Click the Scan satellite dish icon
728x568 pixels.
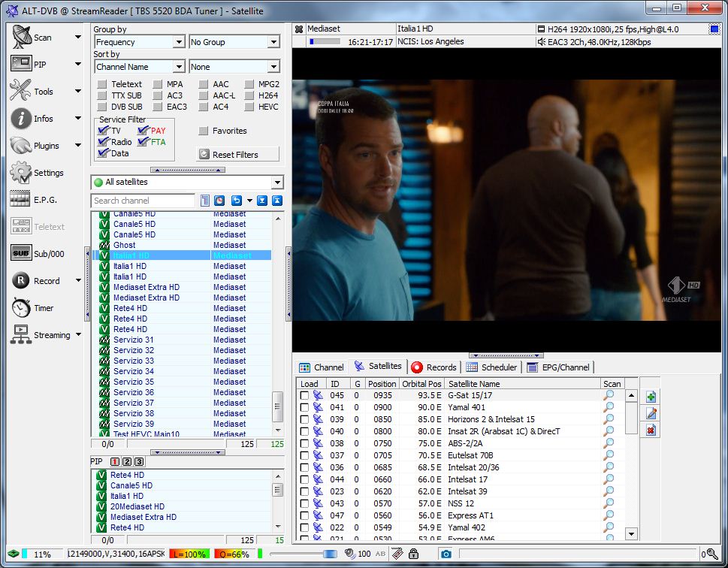click(x=21, y=37)
